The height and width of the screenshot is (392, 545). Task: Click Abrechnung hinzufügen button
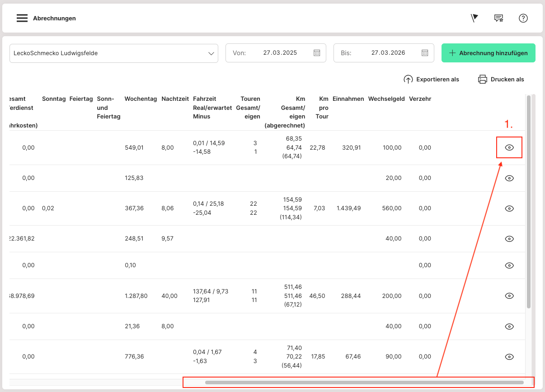pyautogui.click(x=488, y=53)
